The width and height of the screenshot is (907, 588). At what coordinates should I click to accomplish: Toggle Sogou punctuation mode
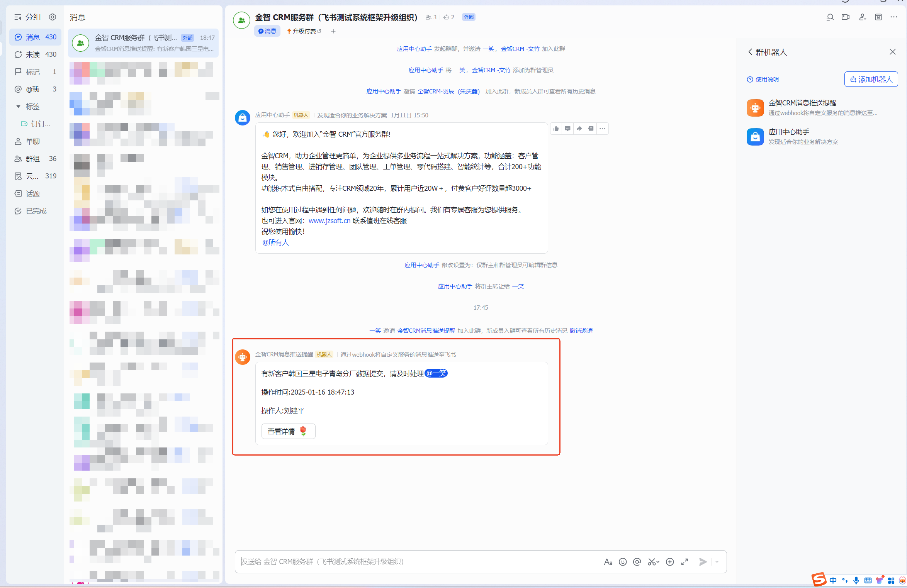coord(844,580)
